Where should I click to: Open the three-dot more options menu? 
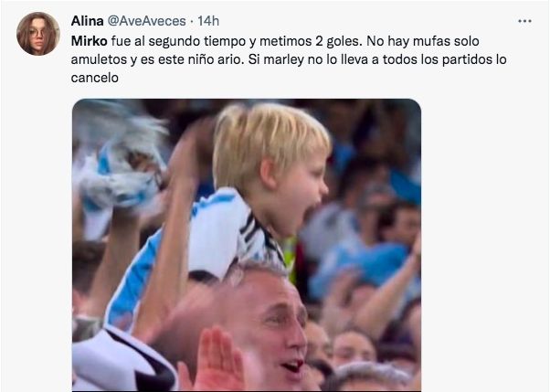coord(524,21)
